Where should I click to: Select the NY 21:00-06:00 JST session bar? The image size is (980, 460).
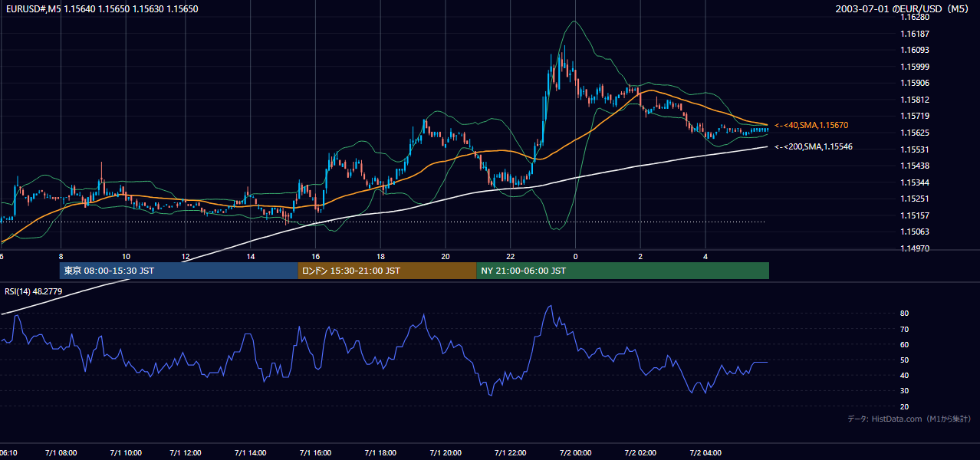click(623, 271)
